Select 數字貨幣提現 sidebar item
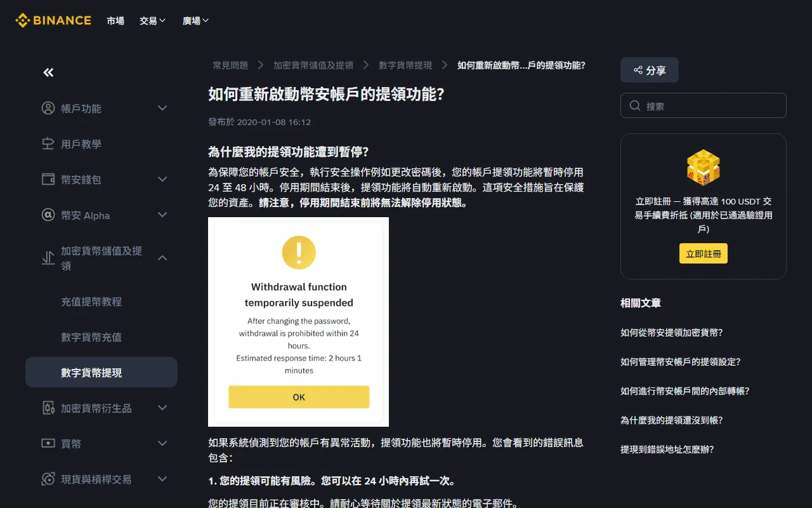The image size is (812, 508). point(101,372)
